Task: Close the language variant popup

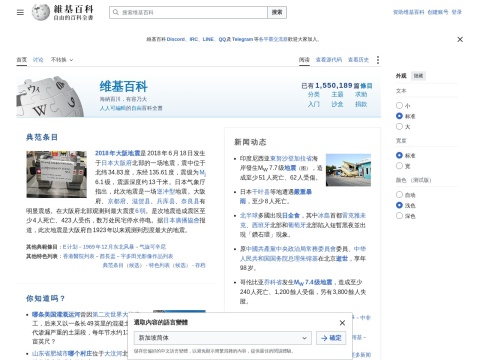Action: coord(342,323)
